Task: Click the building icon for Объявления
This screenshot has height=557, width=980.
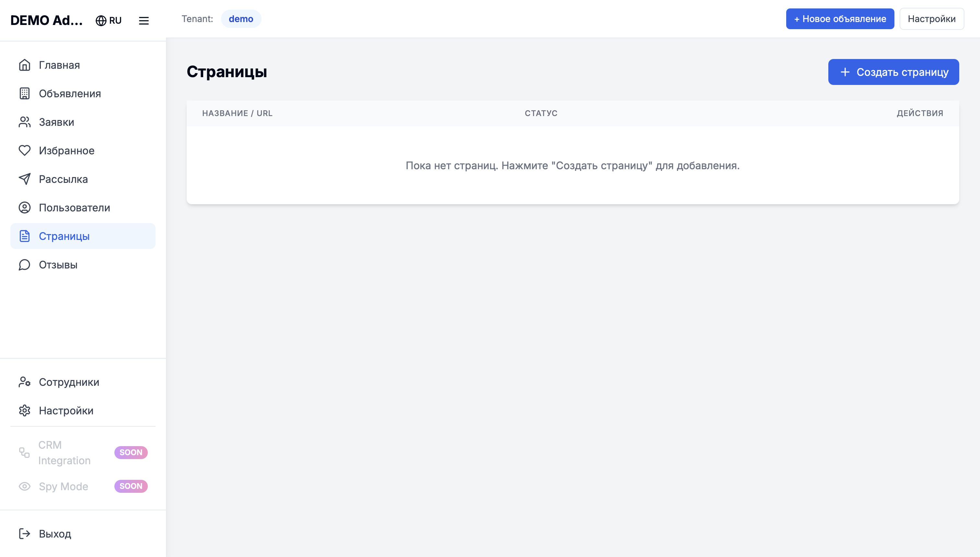Action: pyautogui.click(x=25, y=93)
